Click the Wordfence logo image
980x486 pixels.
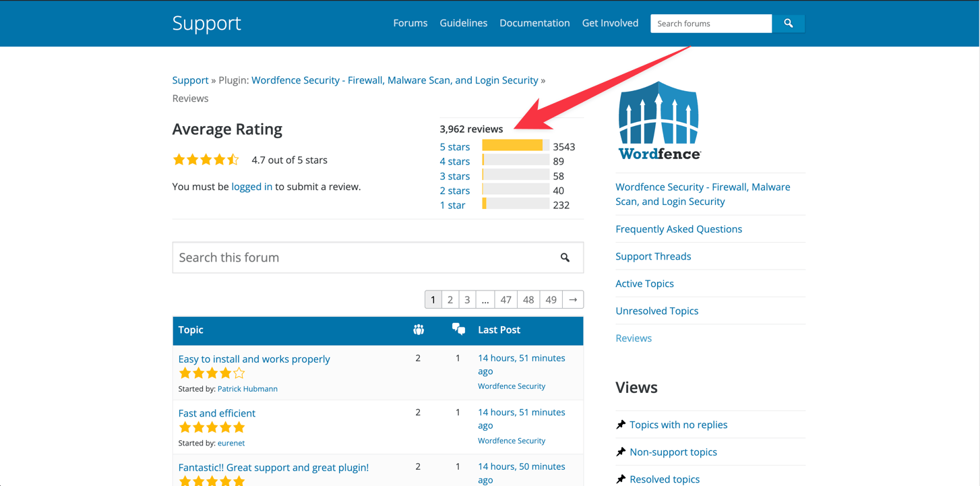tap(659, 121)
